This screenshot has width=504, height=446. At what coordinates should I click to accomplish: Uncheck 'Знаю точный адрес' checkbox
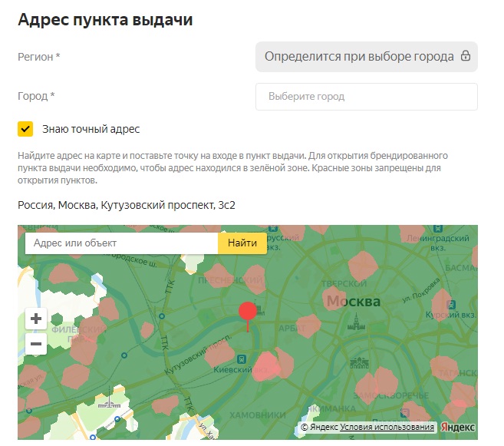pyautogui.click(x=25, y=129)
